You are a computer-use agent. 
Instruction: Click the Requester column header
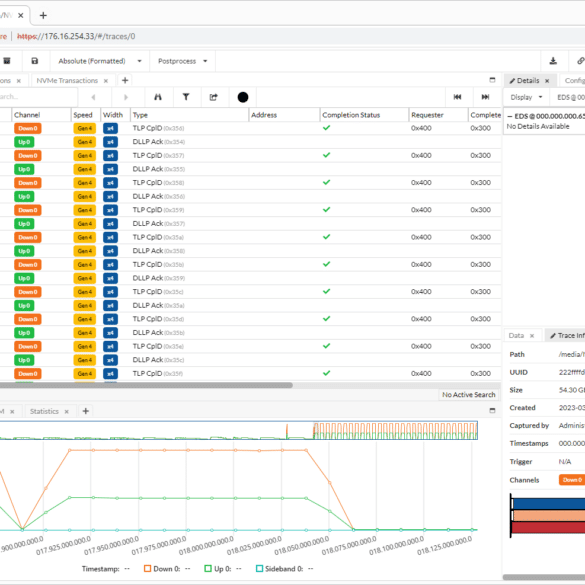pos(438,115)
